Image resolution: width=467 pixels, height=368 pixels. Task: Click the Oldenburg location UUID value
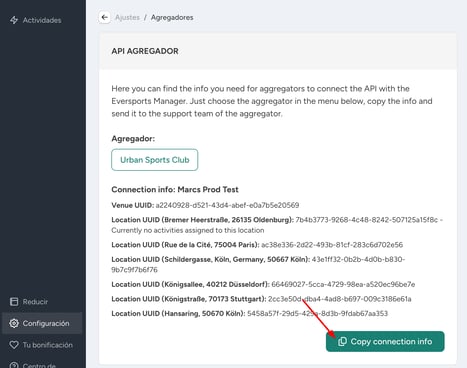point(367,220)
